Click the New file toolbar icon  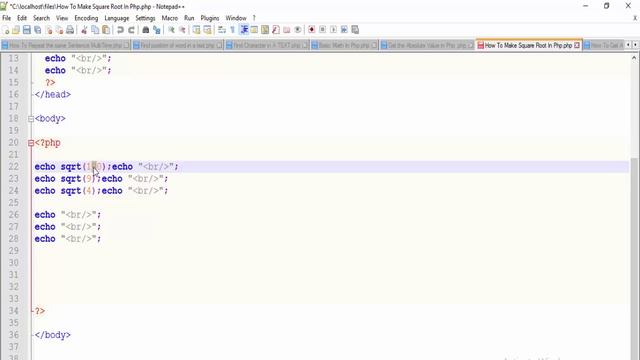pos(6,30)
